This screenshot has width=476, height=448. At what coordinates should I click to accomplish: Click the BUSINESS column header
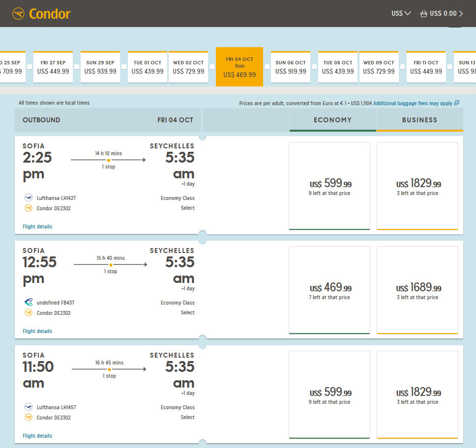pyautogui.click(x=420, y=120)
